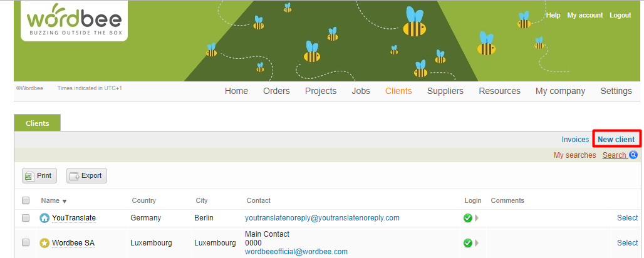
Task: Click YouTranslate's green login checkmark
Action: pos(467,218)
